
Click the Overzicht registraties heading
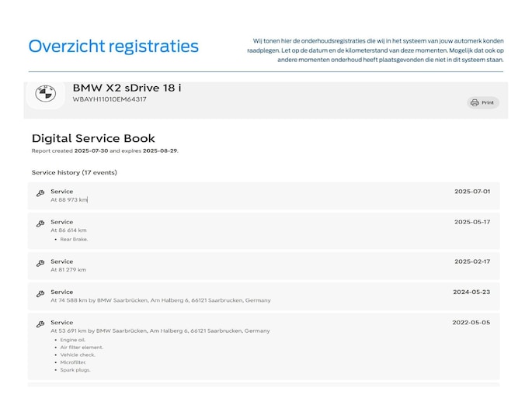point(113,46)
